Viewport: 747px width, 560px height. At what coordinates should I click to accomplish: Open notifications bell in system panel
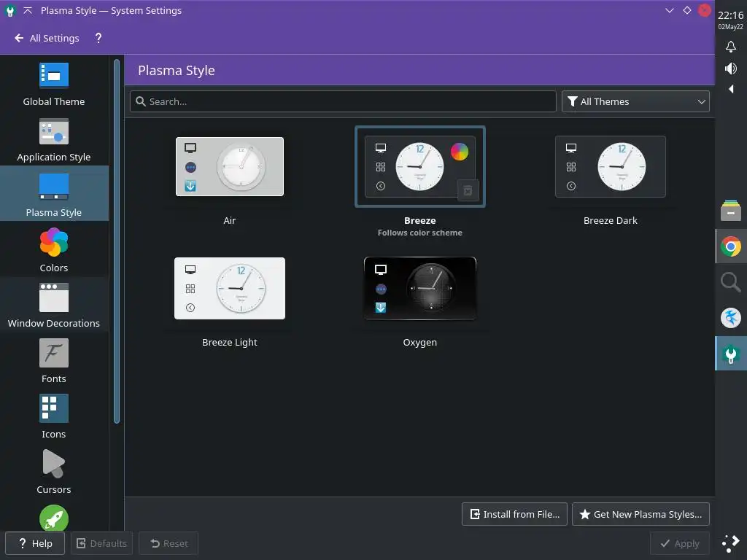730,47
